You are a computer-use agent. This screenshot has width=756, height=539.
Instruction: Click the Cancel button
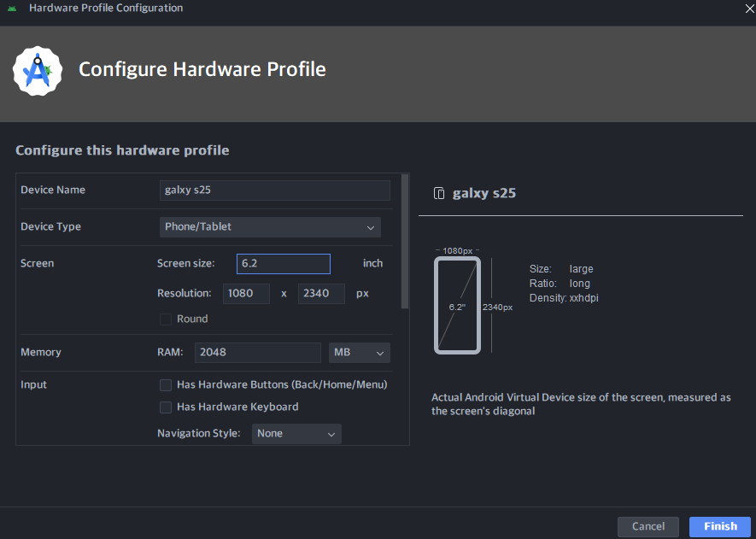(648, 526)
